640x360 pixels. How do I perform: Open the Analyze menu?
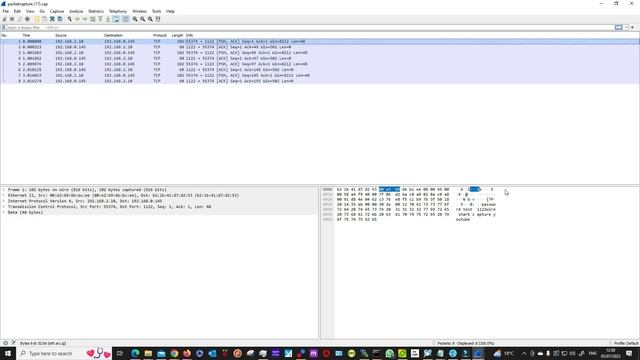pyautogui.click(x=76, y=11)
